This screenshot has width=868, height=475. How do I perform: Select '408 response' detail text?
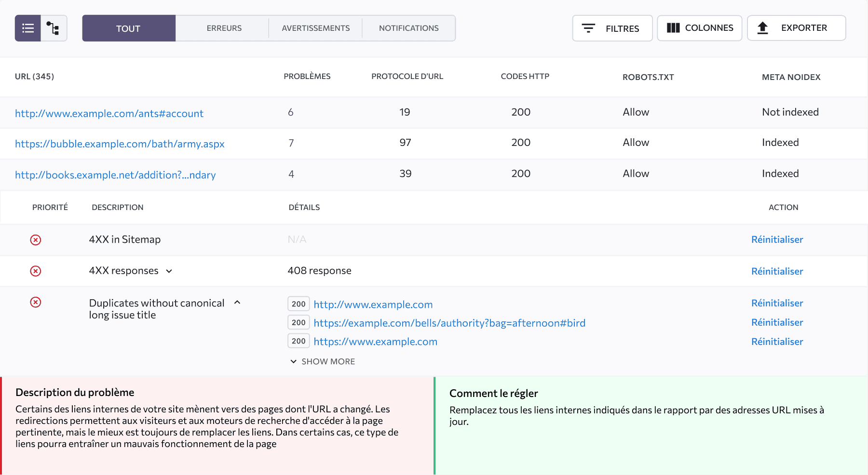tap(319, 271)
